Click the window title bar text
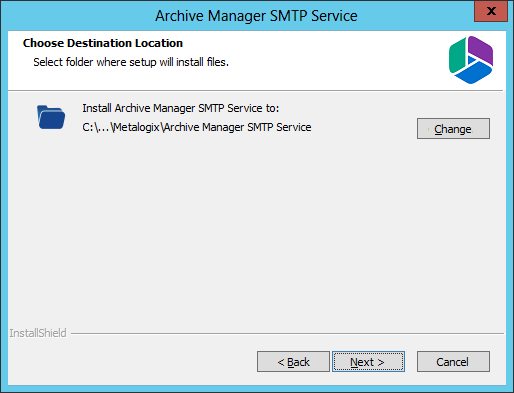Viewport: 514px width, 393px height. tap(256, 16)
